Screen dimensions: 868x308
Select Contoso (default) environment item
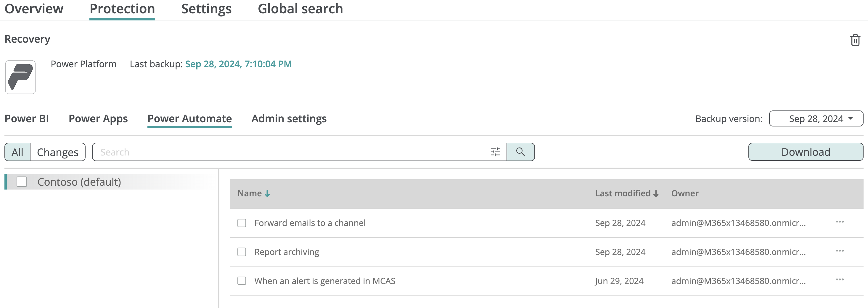click(79, 182)
